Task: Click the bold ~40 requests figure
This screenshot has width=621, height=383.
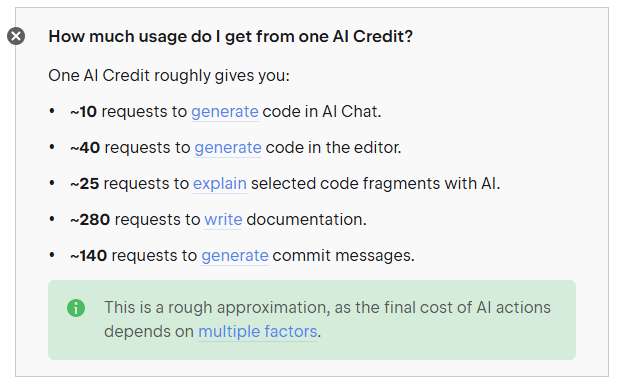Action: pos(85,148)
